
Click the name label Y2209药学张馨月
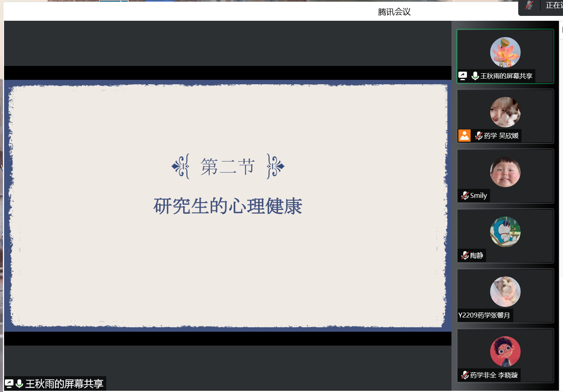pyautogui.click(x=484, y=315)
